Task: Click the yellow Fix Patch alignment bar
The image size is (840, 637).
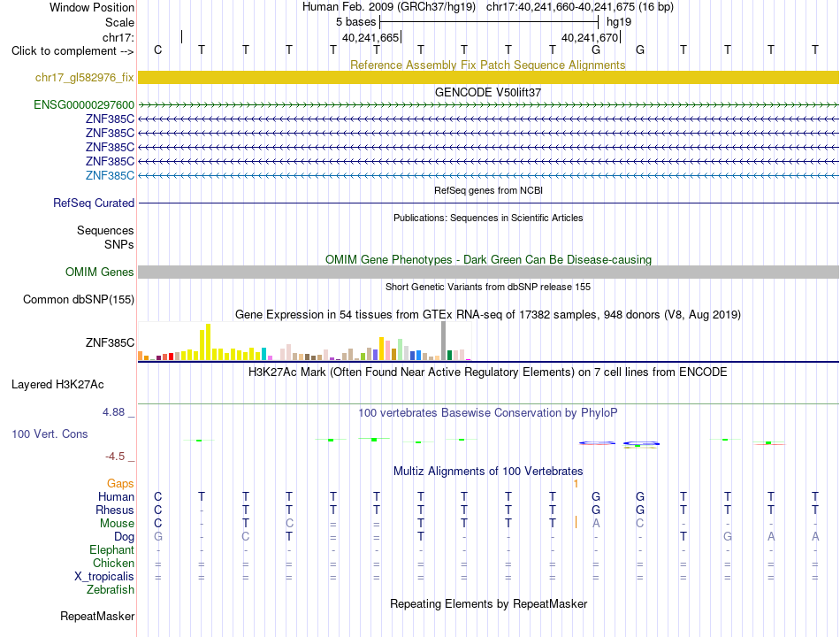Action: [488, 77]
